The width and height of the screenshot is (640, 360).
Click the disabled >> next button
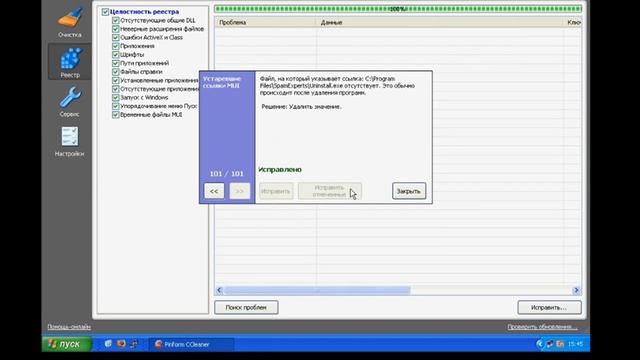(x=240, y=191)
